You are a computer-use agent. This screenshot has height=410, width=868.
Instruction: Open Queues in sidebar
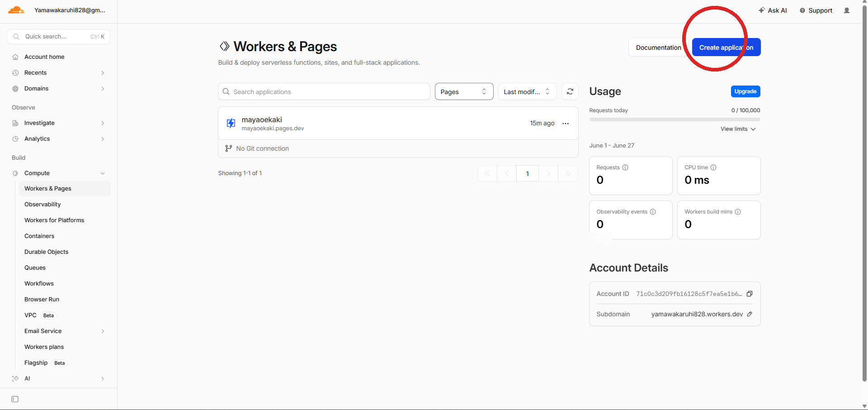click(65, 268)
